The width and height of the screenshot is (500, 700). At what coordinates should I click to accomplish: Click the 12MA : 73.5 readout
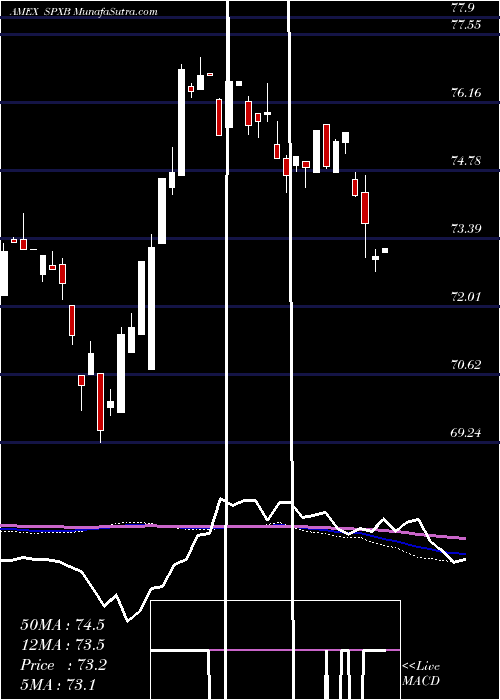point(62,645)
